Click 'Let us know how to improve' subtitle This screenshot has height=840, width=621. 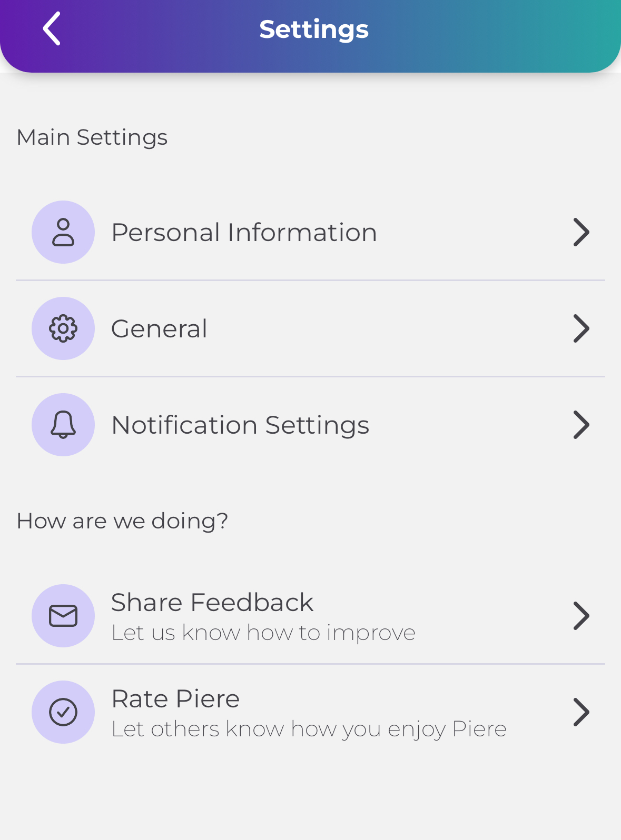pos(263,633)
